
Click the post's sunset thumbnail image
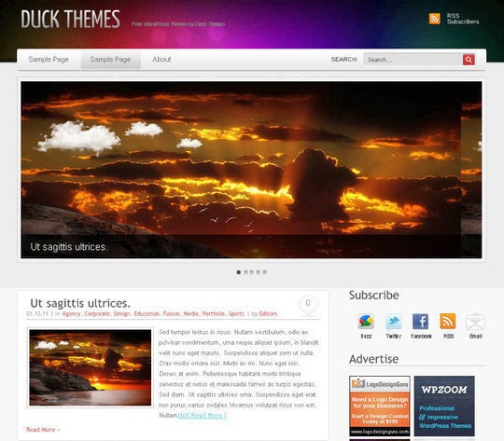coord(90,367)
